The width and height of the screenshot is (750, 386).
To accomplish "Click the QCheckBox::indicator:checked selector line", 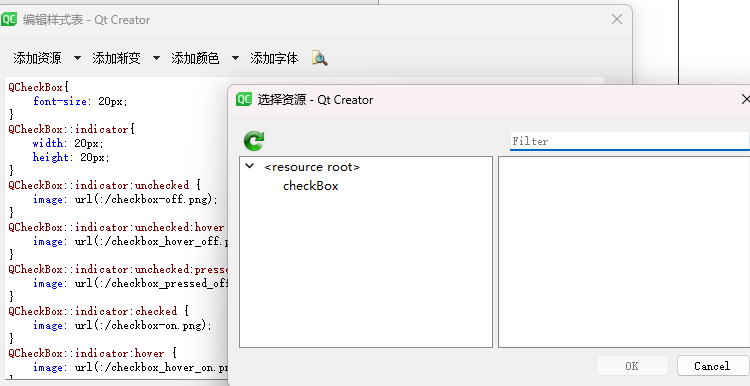I will click(x=99, y=311).
